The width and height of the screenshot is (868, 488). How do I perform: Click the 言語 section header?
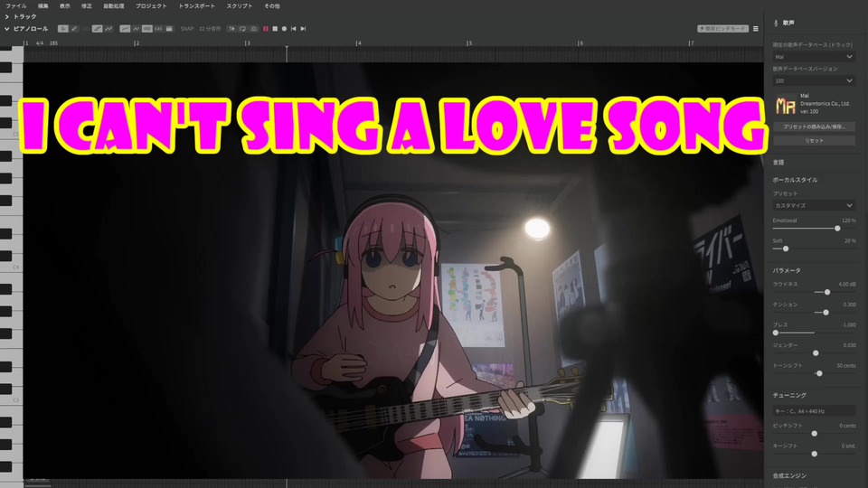(x=778, y=163)
